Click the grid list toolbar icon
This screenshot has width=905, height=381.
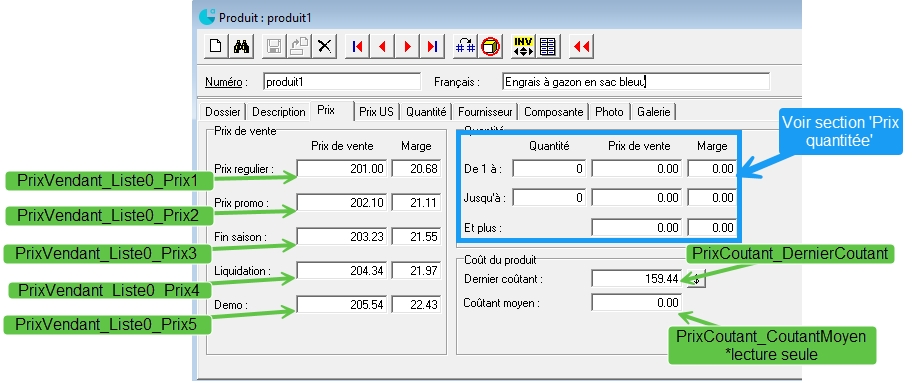[x=548, y=47]
